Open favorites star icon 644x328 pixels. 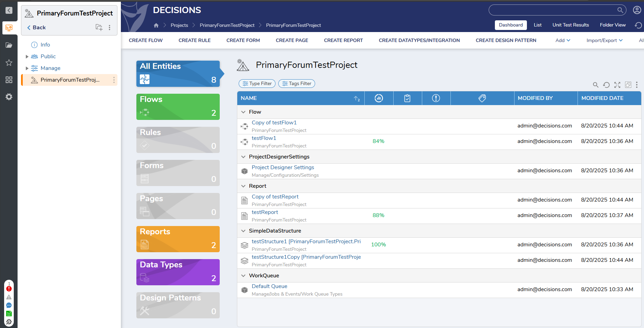(9, 63)
